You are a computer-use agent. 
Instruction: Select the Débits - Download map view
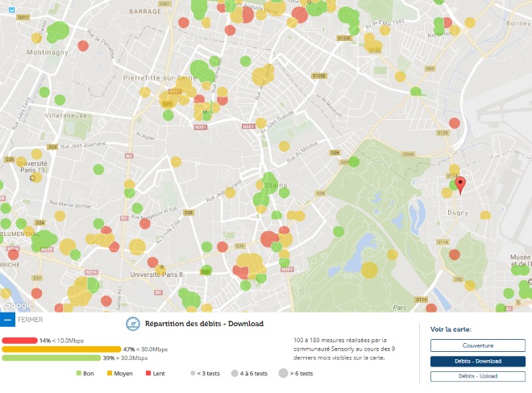click(x=478, y=361)
